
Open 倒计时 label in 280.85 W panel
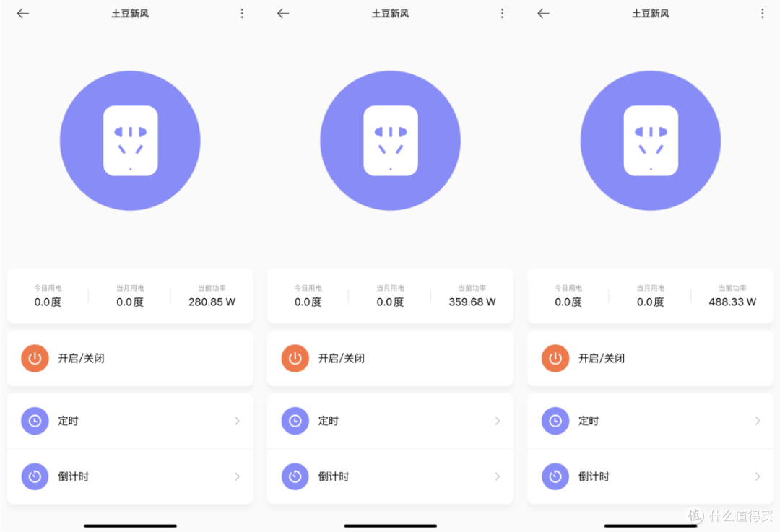tap(74, 477)
